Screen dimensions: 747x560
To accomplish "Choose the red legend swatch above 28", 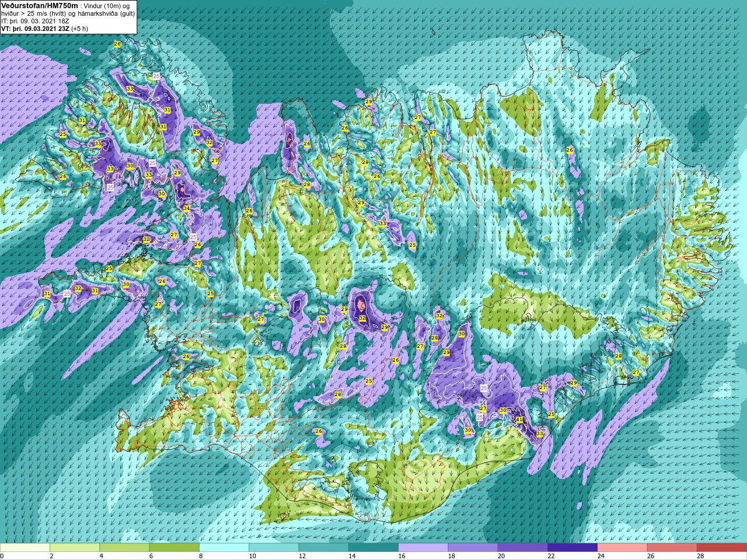I will (721, 548).
